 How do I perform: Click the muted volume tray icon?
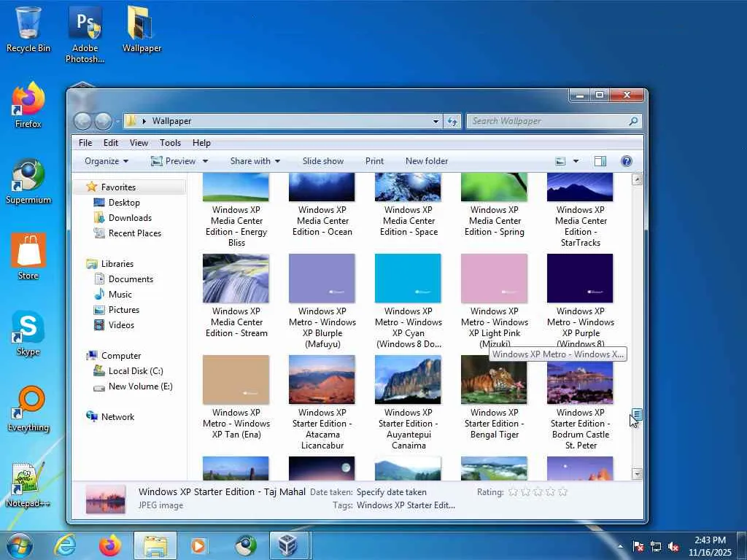click(673, 547)
